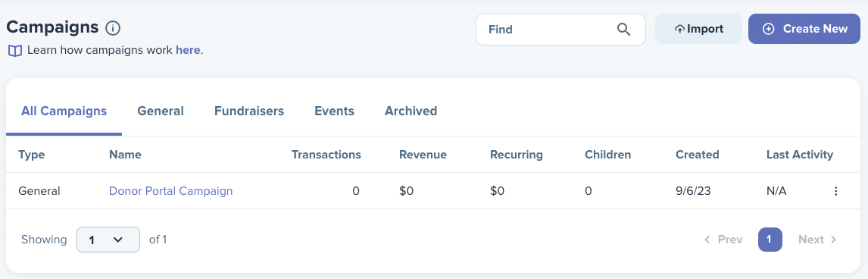This screenshot has height=279, width=868.
Task: Switch to the Fundraisers tab
Action: tap(249, 111)
